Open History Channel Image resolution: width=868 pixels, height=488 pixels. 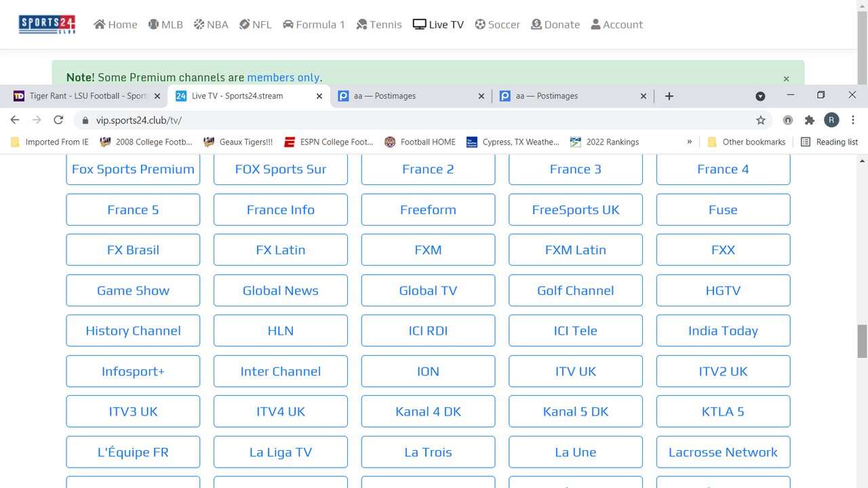(x=133, y=331)
